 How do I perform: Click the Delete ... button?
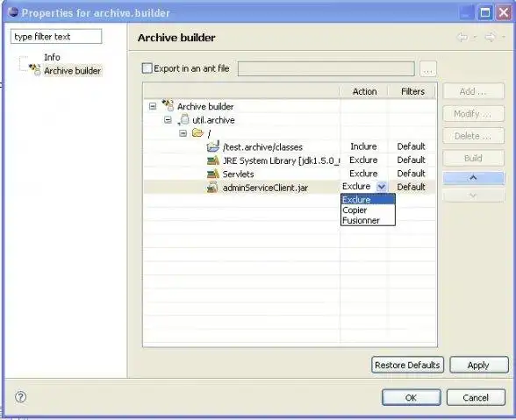(x=473, y=136)
